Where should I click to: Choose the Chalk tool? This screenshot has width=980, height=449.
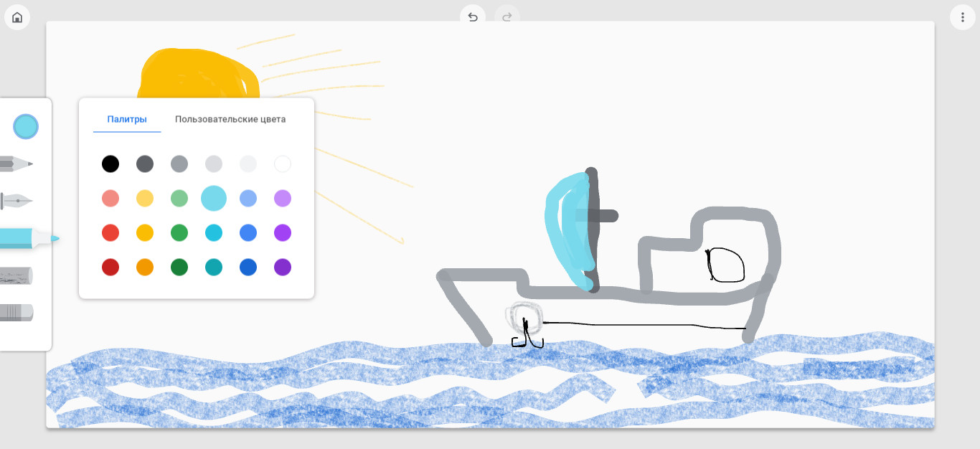point(17,276)
